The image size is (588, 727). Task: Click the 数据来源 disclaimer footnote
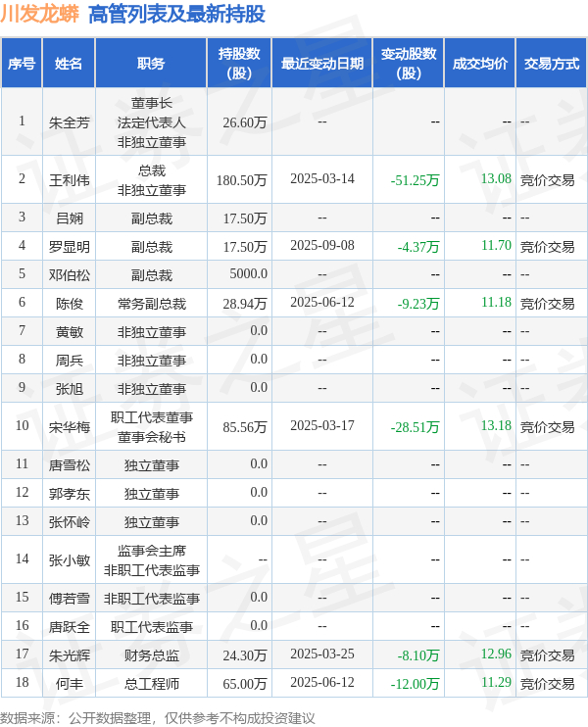tap(157, 718)
